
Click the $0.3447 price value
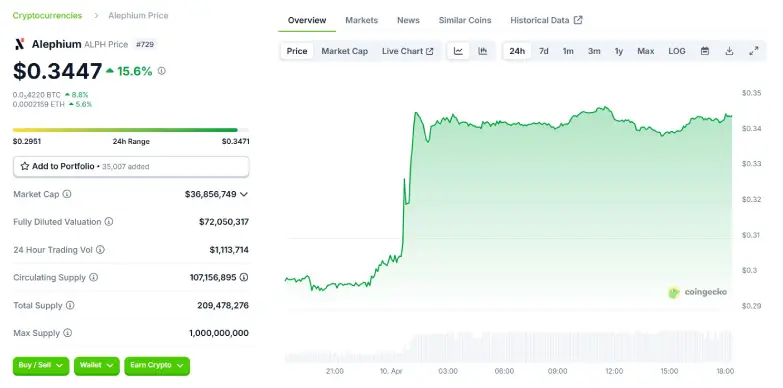(57, 71)
